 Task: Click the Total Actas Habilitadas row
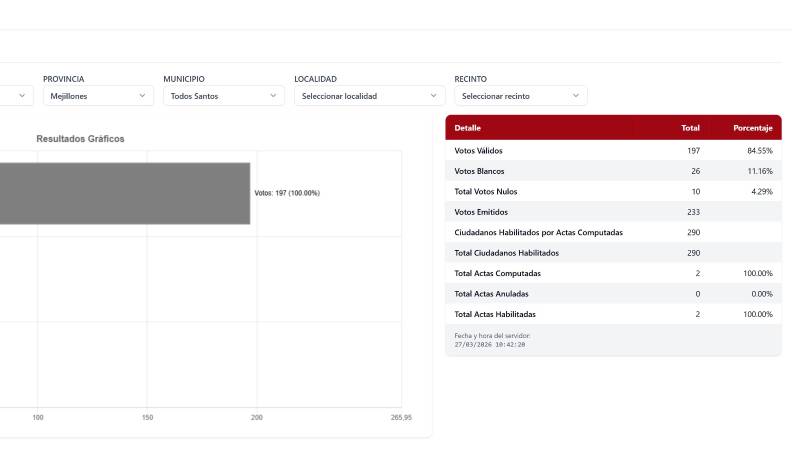[x=612, y=314]
